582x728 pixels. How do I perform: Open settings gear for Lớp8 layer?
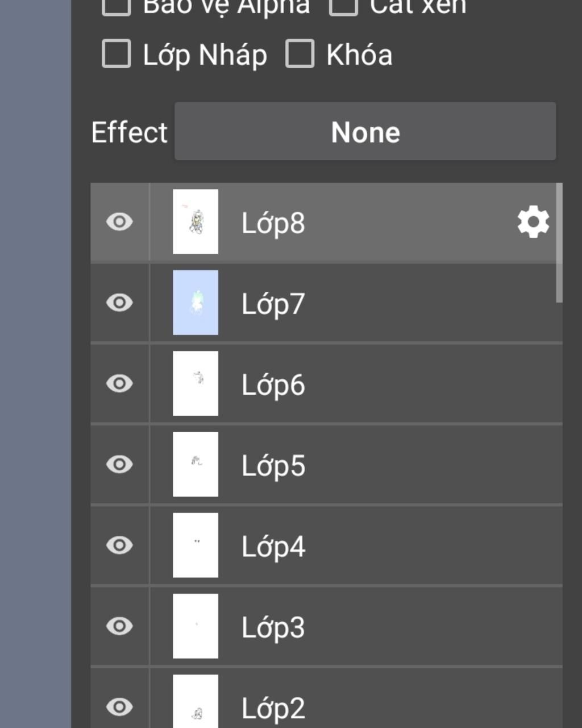click(533, 222)
